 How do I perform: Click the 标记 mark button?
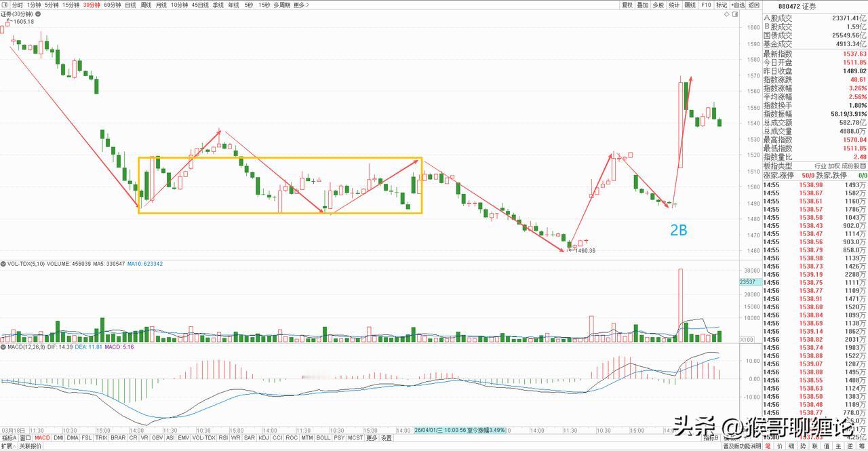coord(722,5)
